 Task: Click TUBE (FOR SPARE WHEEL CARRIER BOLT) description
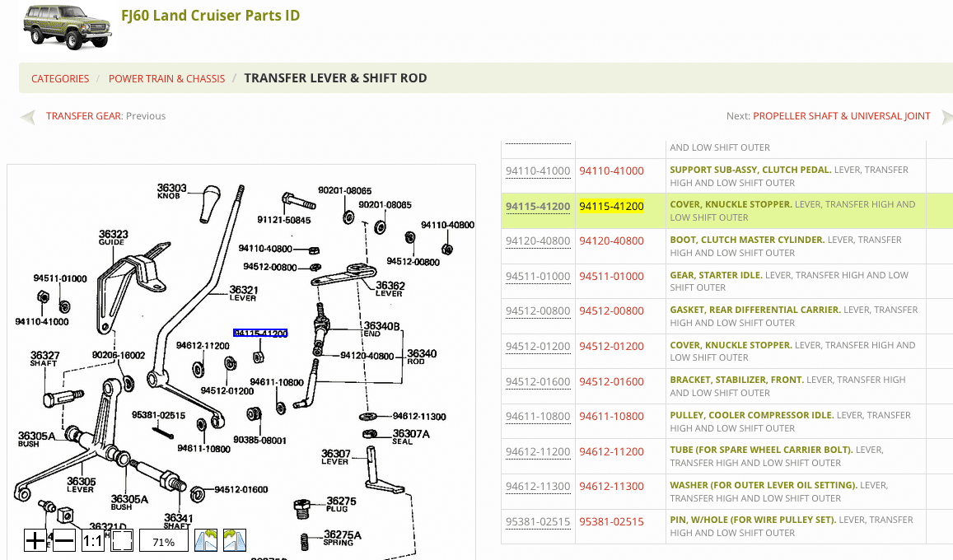(x=761, y=450)
